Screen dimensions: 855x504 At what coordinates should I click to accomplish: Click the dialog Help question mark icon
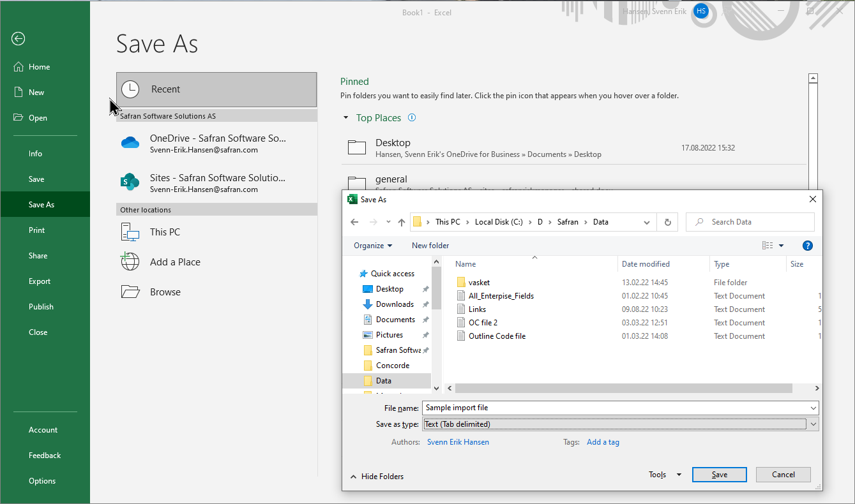click(x=807, y=246)
